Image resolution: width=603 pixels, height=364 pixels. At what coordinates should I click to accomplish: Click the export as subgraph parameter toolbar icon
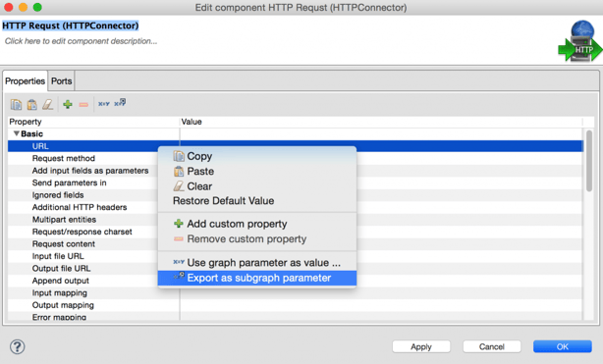[x=120, y=103]
